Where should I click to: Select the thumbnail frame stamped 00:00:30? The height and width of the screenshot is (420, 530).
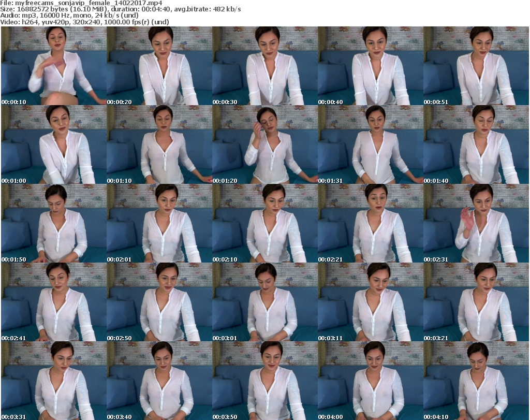(265, 66)
